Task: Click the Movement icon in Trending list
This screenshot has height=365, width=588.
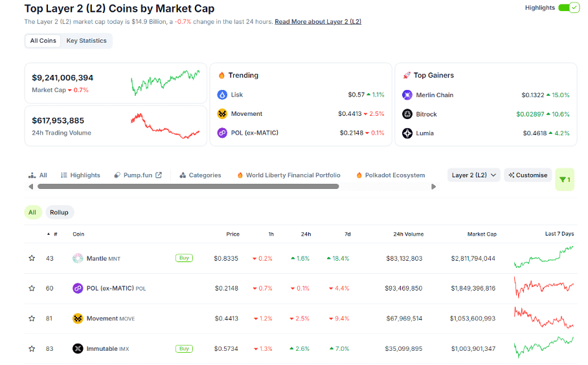Action: [222, 114]
